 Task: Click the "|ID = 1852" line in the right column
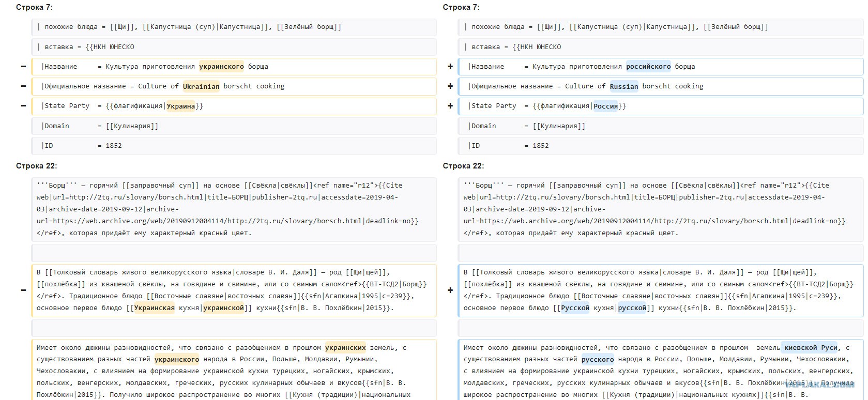point(661,146)
